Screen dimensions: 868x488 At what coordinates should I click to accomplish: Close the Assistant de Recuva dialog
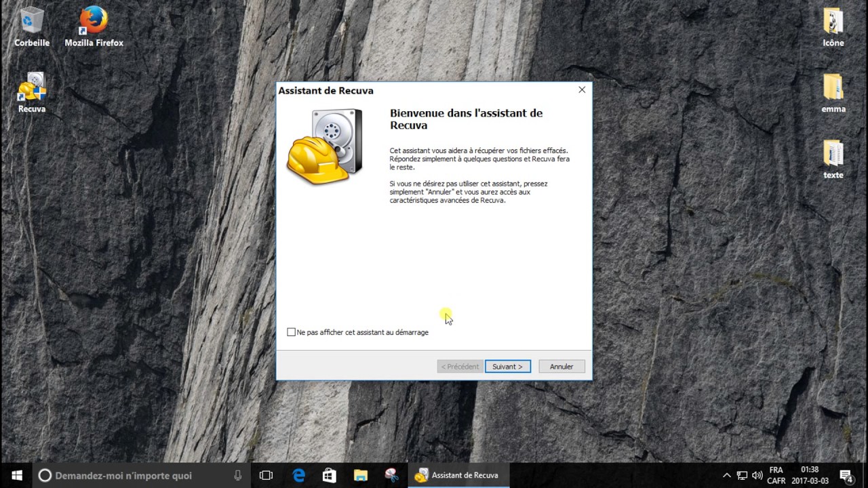click(582, 89)
